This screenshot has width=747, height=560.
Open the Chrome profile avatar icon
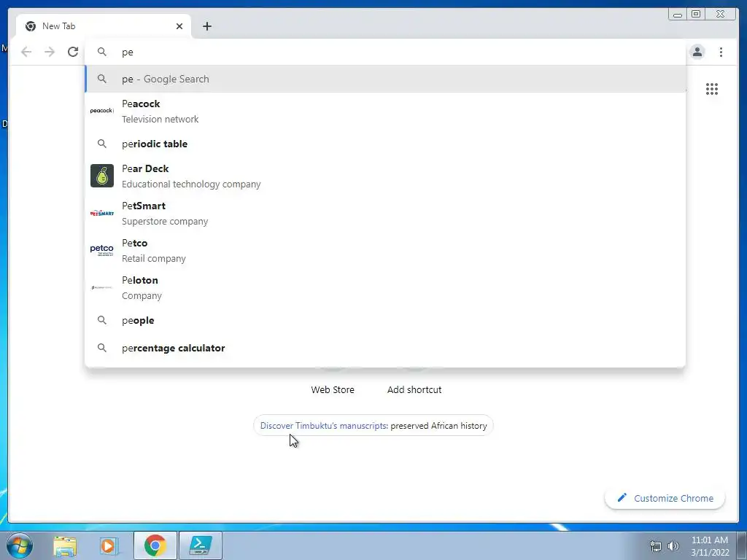coord(697,52)
